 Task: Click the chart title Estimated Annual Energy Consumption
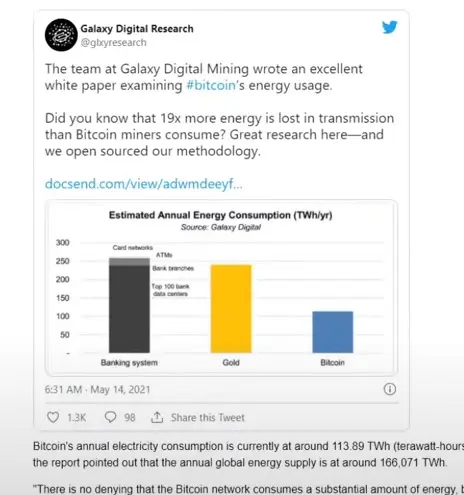pos(221,215)
